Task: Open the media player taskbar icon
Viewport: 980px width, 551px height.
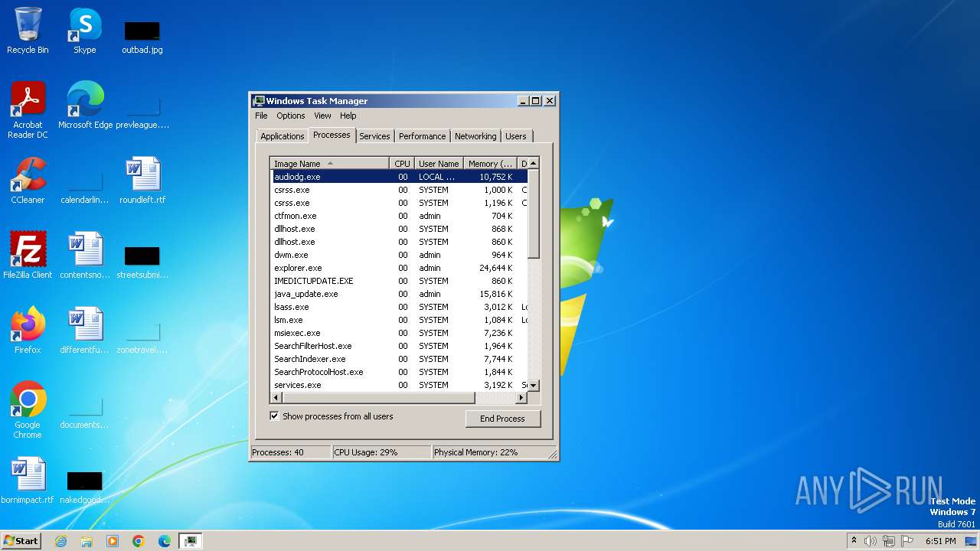Action: pyautogui.click(x=113, y=541)
